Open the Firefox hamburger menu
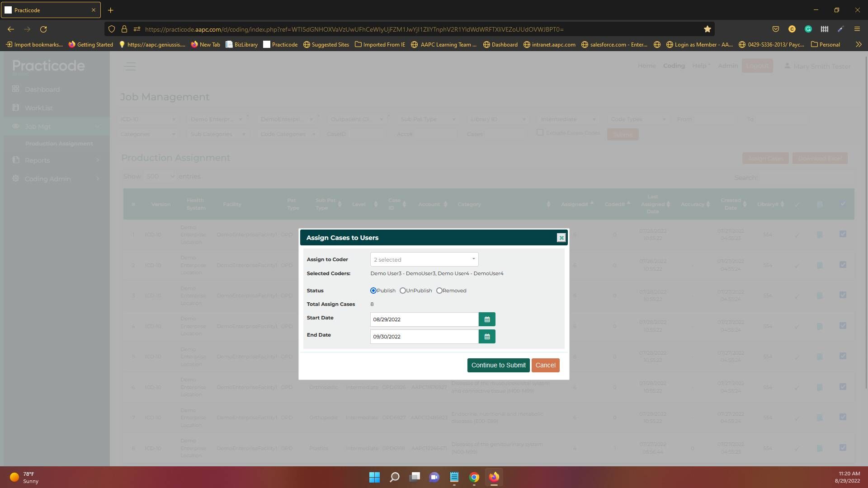Screen dimensions: 868x488 coord(857,29)
